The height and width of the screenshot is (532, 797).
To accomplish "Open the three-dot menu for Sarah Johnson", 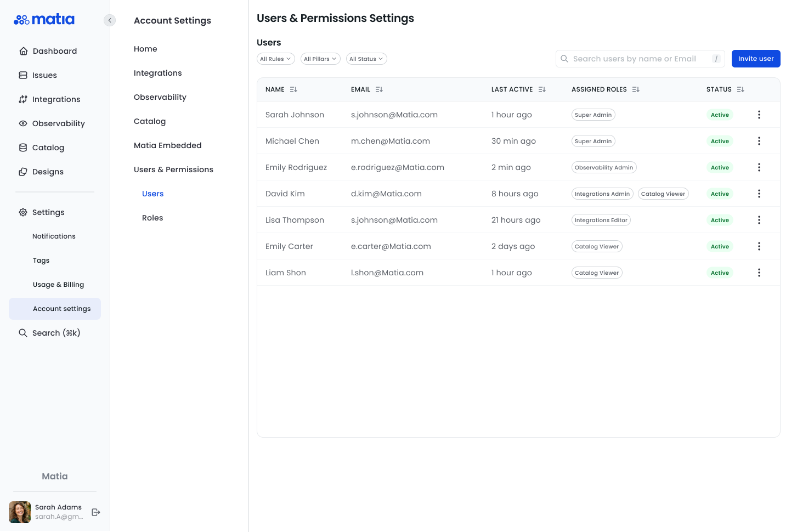I will [x=759, y=115].
